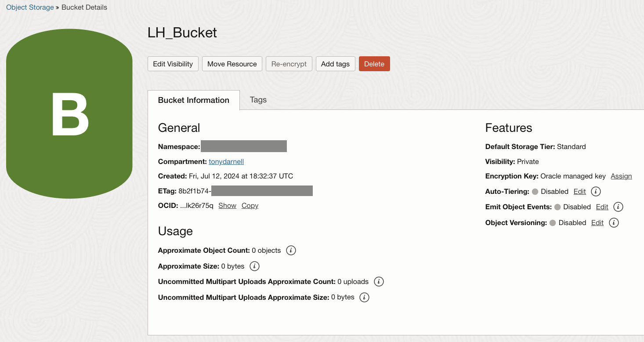Copy the bucket OCID

(250, 205)
